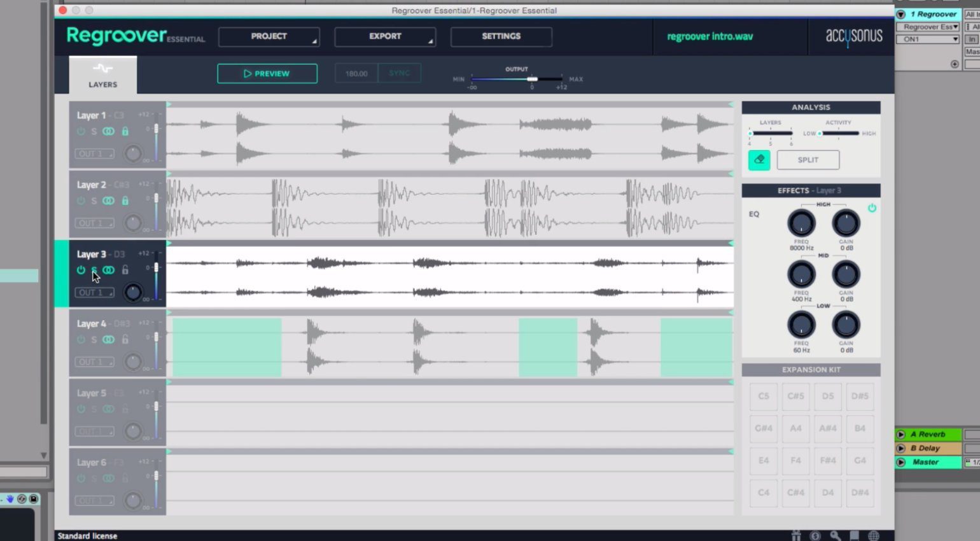Toggle the EQ effects power icon
980x541 pixels.
pyautogui.click(x=872, y=208)
